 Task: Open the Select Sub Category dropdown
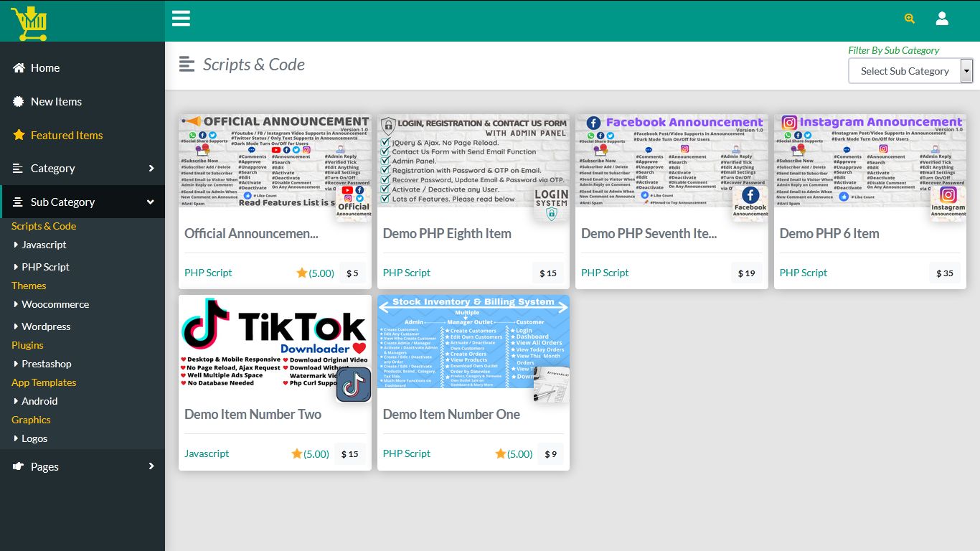pyautogui.click(x=910, y=71)
